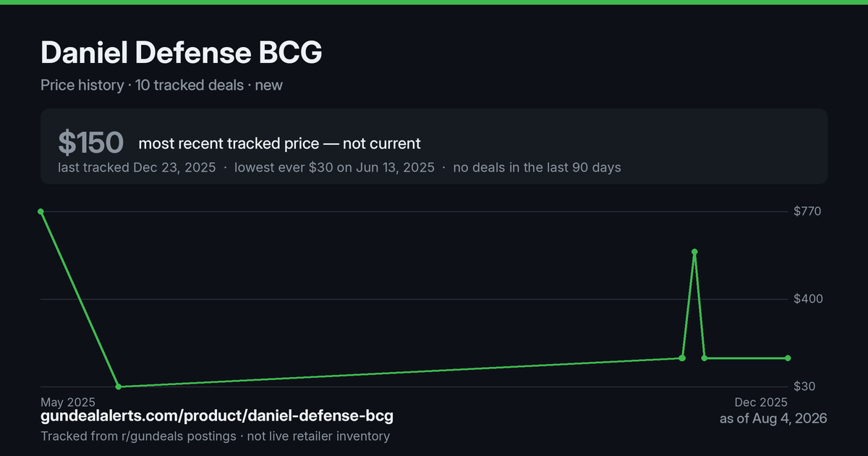Click the last data point in Dec 2025
Screen dimensions: 868x456
[788, 358]
